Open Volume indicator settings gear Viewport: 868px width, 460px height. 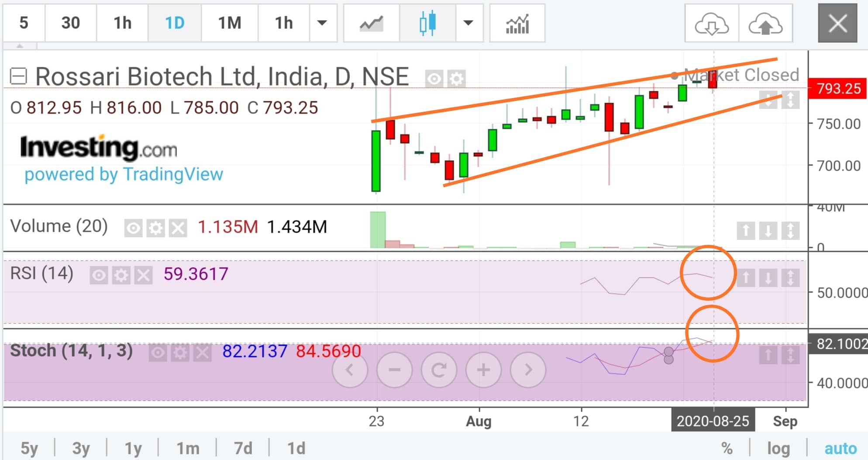pos(156,228)
